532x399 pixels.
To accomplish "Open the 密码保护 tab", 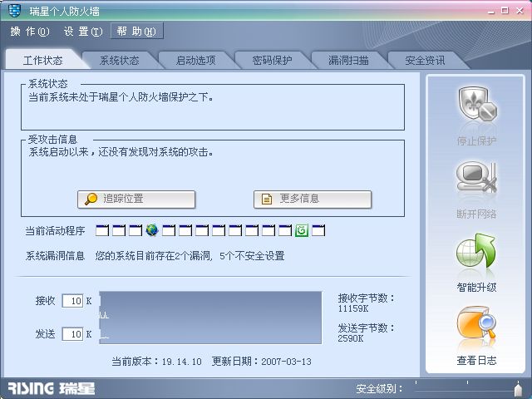I will pos(272,61).
